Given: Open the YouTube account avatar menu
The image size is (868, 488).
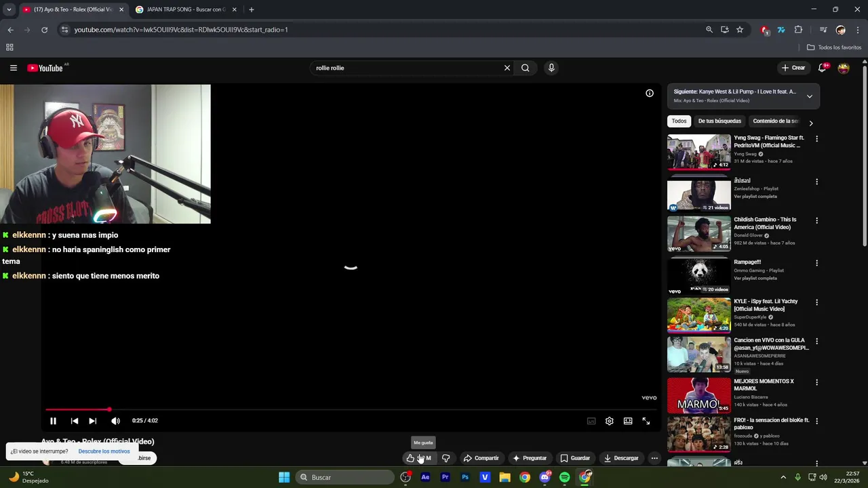Looking at the screenshot, I should pos(844,68).
